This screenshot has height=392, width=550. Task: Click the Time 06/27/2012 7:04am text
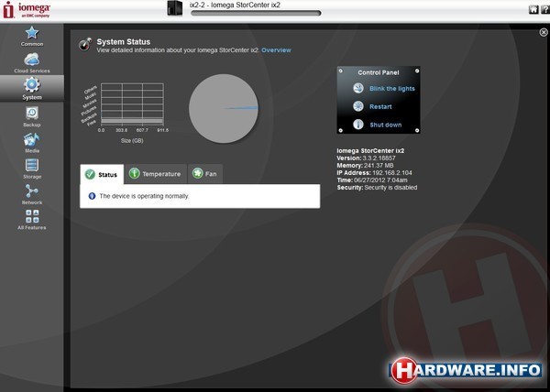(x=372, y=180)
